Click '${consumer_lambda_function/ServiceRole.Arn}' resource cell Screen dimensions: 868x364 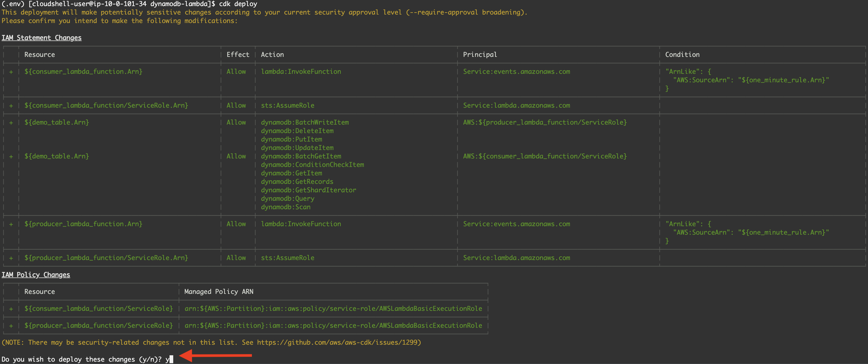[106, 106]
